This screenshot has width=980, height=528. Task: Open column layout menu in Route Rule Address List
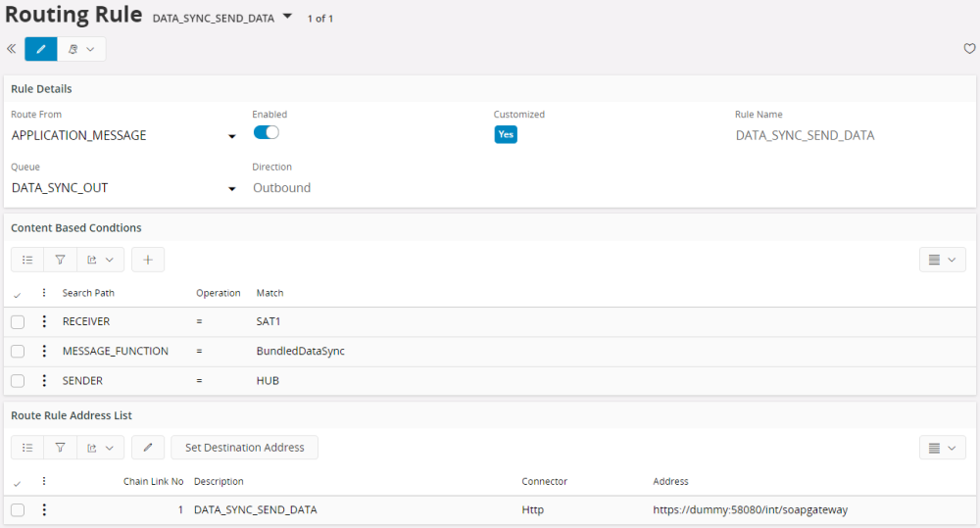942,448
